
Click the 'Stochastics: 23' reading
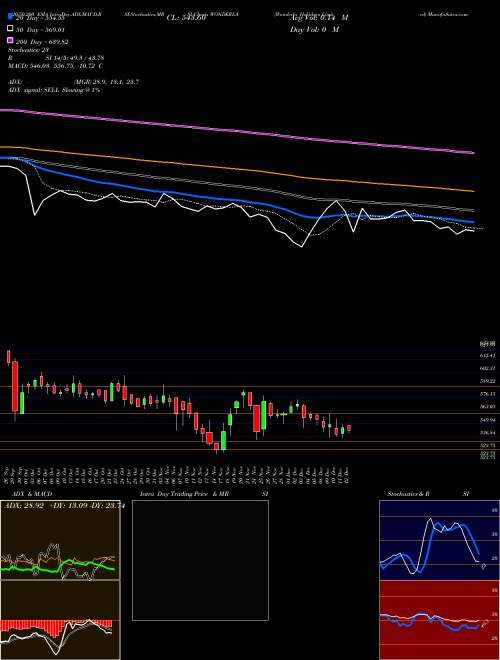coord(29,50)
